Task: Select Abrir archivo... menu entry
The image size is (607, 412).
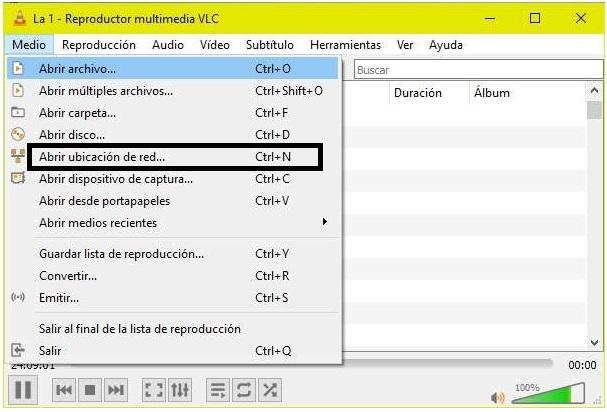Action: pos(173,69)
